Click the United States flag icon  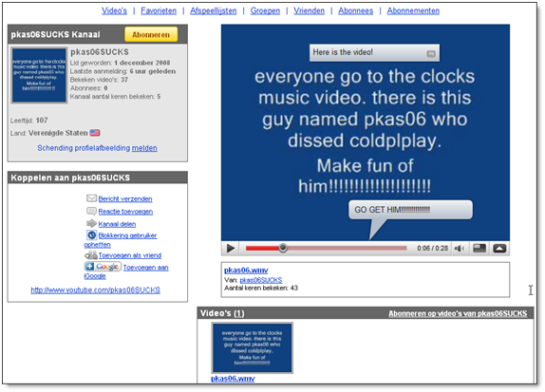[95, 133]
